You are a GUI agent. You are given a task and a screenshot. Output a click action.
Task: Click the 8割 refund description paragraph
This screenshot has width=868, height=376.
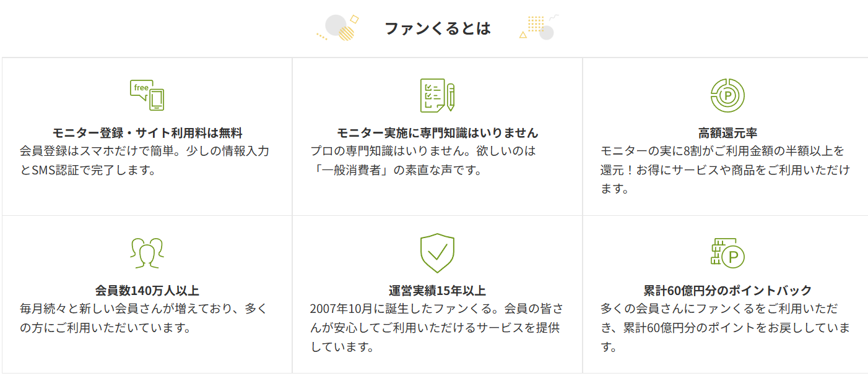(x=724, y=169)
